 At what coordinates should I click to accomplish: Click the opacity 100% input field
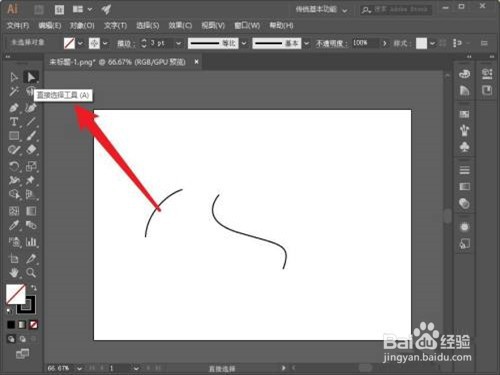pyautogui.click(x=365, y=43)
